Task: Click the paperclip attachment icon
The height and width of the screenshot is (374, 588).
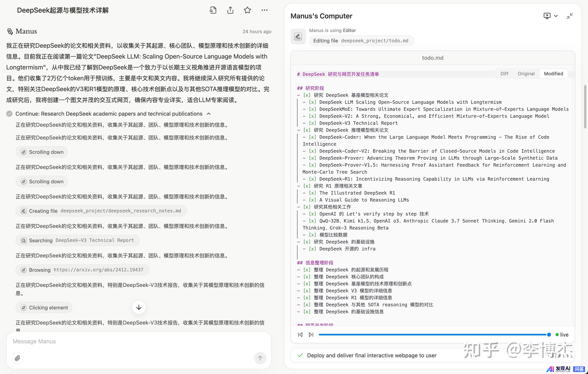Action: coord(17,358)
